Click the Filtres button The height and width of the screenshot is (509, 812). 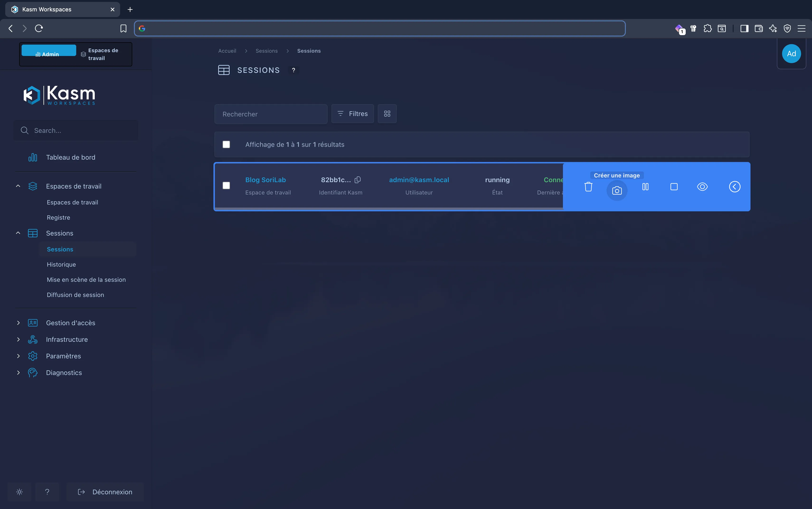(352, 114)
